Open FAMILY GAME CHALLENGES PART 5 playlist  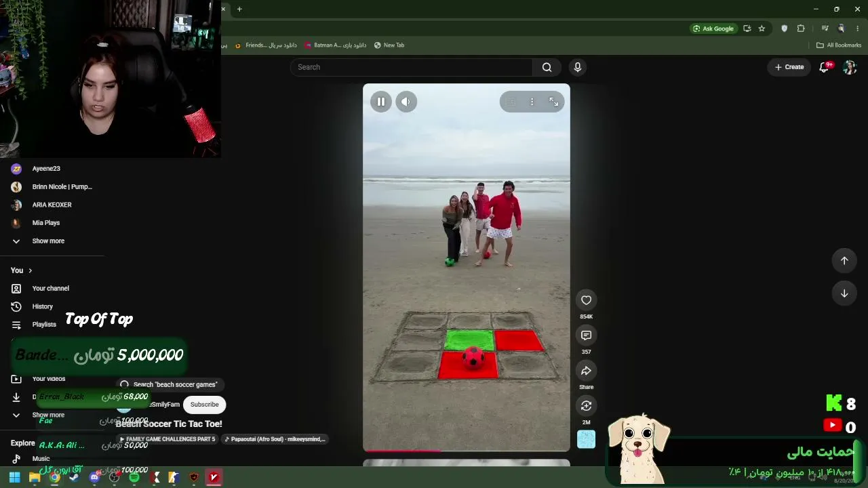[167, 439]
